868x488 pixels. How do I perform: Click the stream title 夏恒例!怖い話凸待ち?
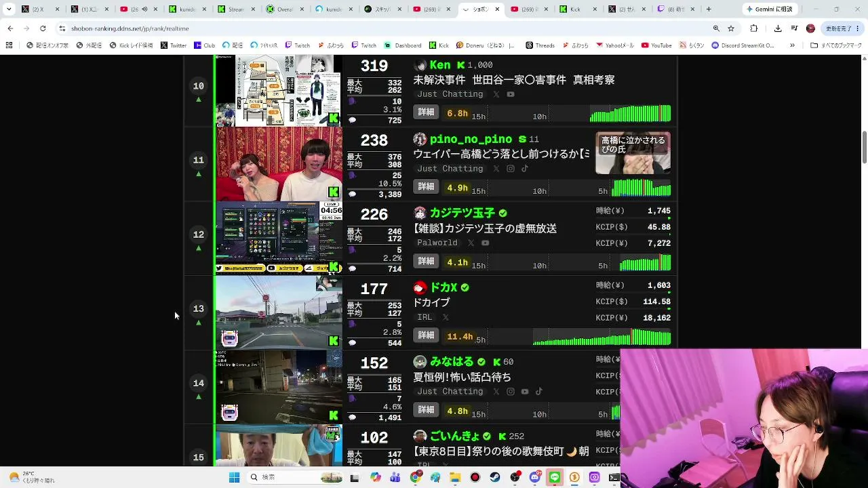[x=462, y=377]
